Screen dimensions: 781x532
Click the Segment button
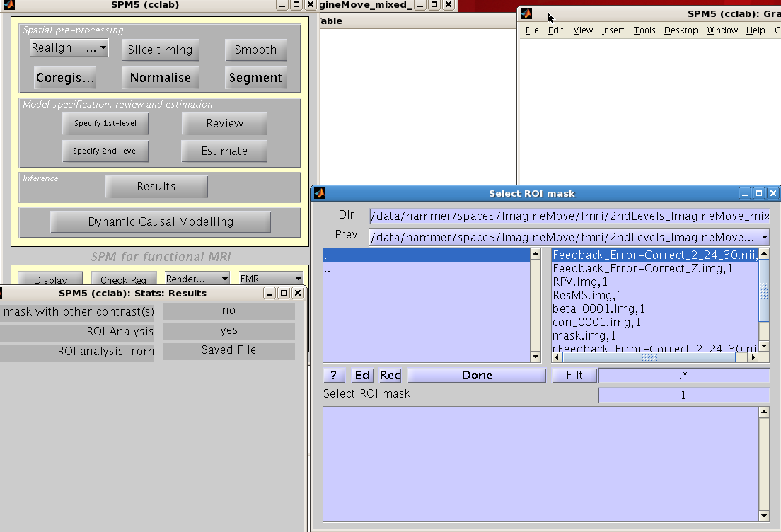[255, 78]
